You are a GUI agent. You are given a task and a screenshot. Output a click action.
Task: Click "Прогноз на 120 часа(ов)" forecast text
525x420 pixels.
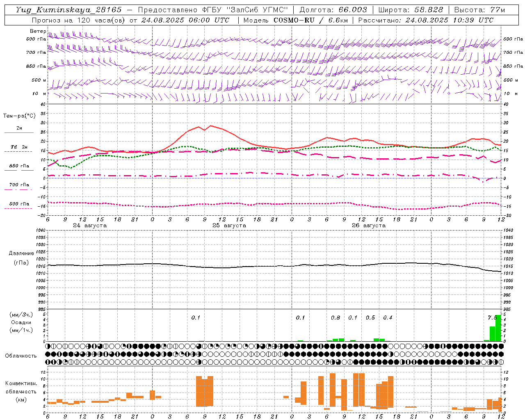(79, 20)
